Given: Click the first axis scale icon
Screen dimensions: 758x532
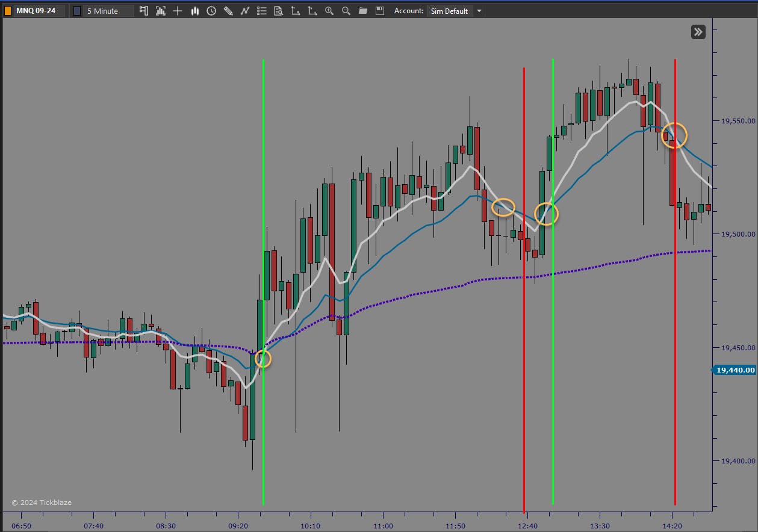Looking at the screenshot, I should [295, 11].
